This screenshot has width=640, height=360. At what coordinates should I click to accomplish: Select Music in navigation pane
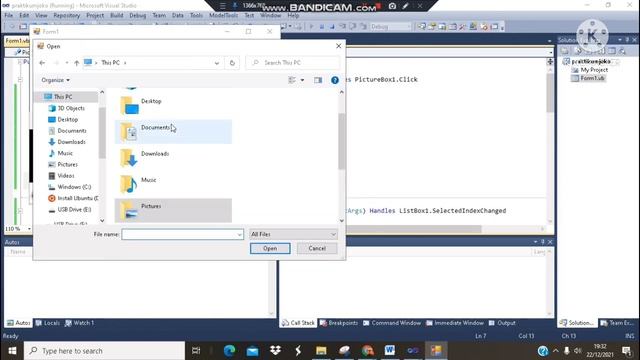[x=65, y=153]
